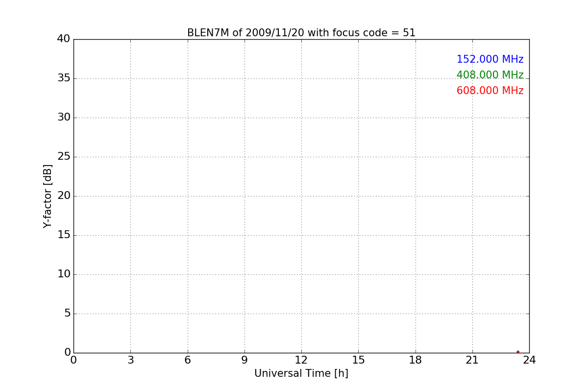The width and height of the screenshot is (588, 392).
Task: Click the x-axis tick label 9
Action: tap(245, 360)
